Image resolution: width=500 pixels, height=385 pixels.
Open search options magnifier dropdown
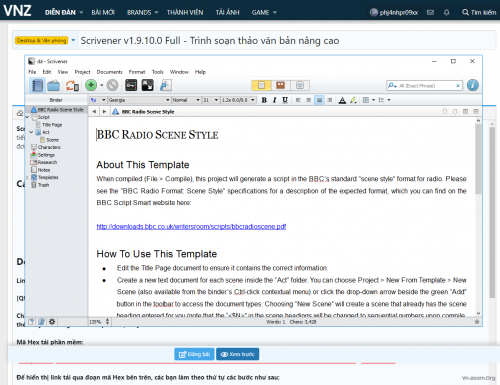tap(392, 86)
